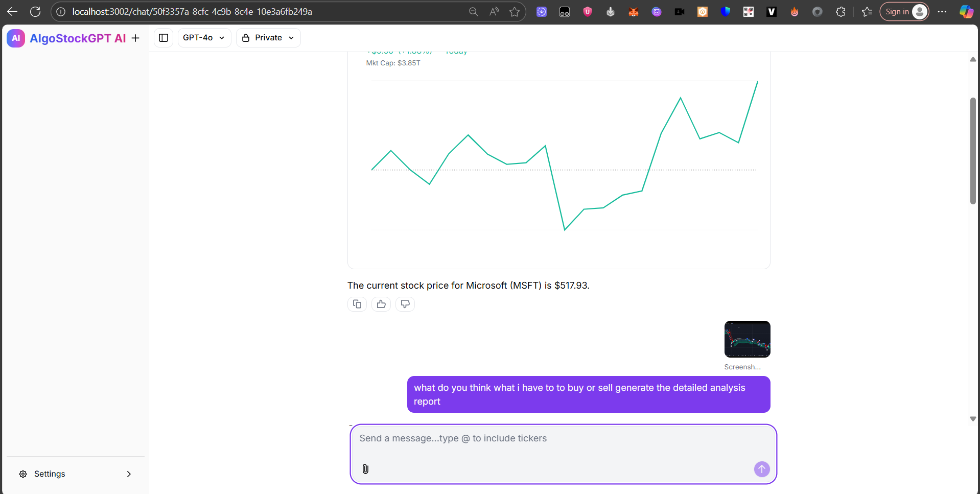Click the Microsoft stock price sentence

[469, 286]
